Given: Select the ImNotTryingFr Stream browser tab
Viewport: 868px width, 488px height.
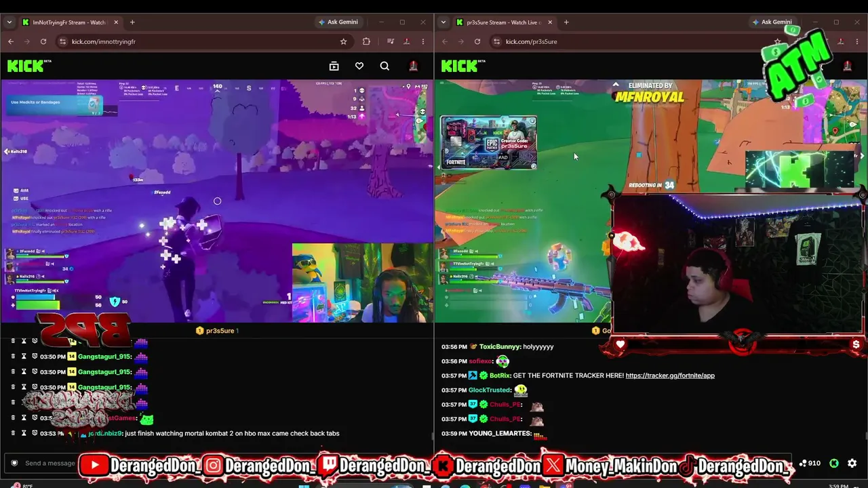Looking at the screenshot, I should click(x=71, y=22).
